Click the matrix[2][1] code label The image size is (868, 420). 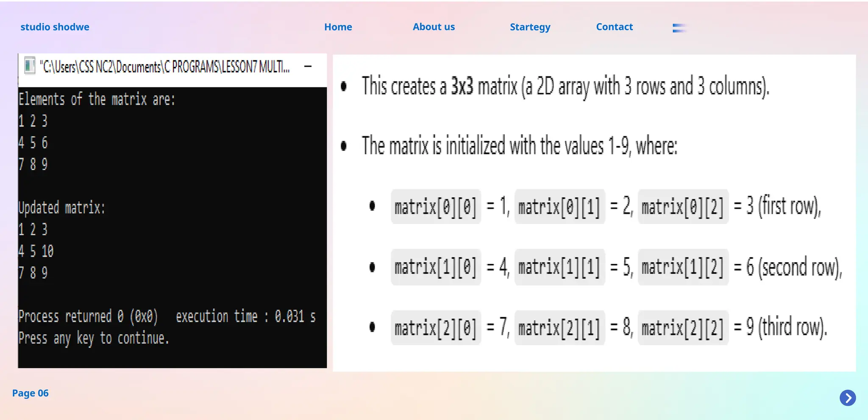click(x=559, y=328)
